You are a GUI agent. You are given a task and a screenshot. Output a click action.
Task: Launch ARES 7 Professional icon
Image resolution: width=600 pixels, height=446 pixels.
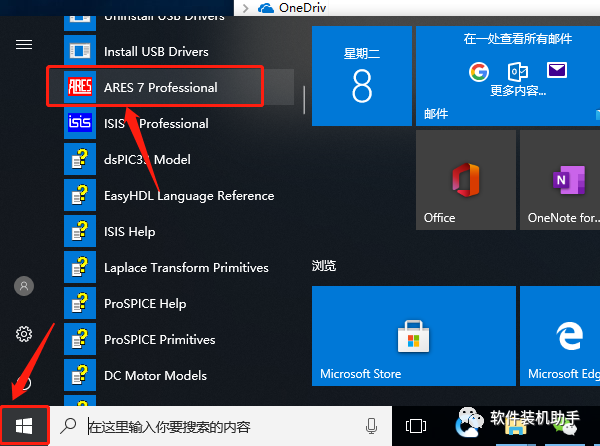80,87
